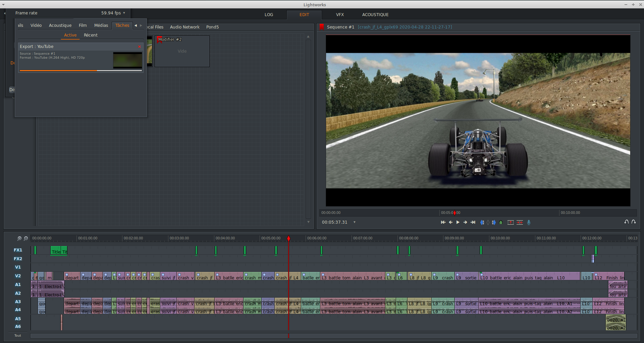Open the Audio Network link
Viewport: 644px width, 343px height.
184,27
